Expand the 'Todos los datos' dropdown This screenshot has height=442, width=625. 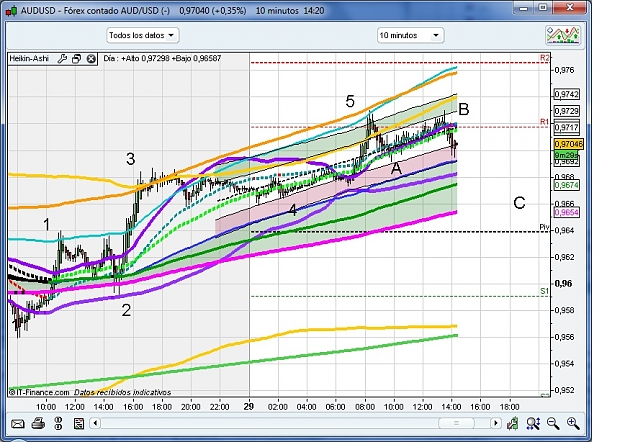click(143, 35)
